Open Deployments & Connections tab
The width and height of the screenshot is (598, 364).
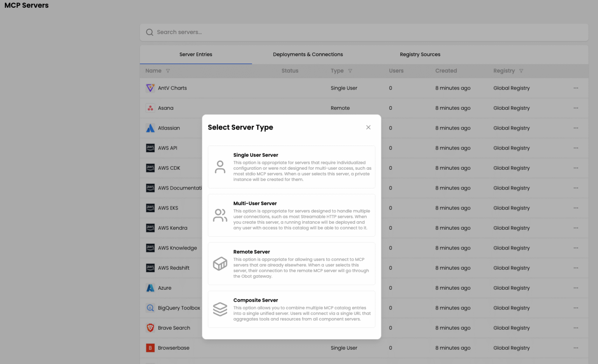308,55
